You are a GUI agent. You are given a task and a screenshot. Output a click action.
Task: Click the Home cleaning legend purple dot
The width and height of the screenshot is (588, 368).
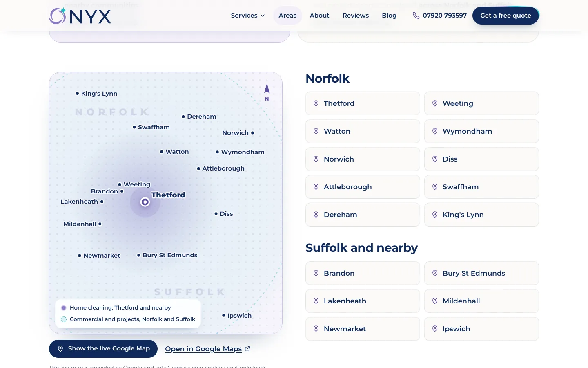click(64, 308)
